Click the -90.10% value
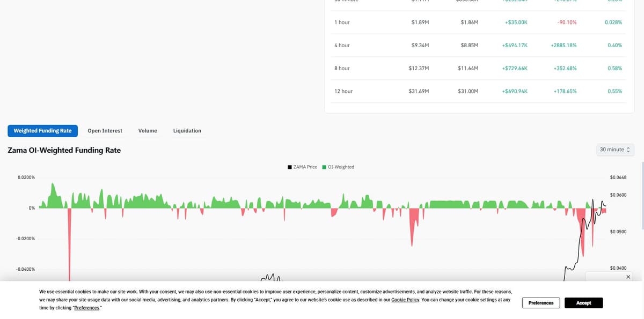Image resolution: width=644 pixels, height=319 pixels. 567,23
